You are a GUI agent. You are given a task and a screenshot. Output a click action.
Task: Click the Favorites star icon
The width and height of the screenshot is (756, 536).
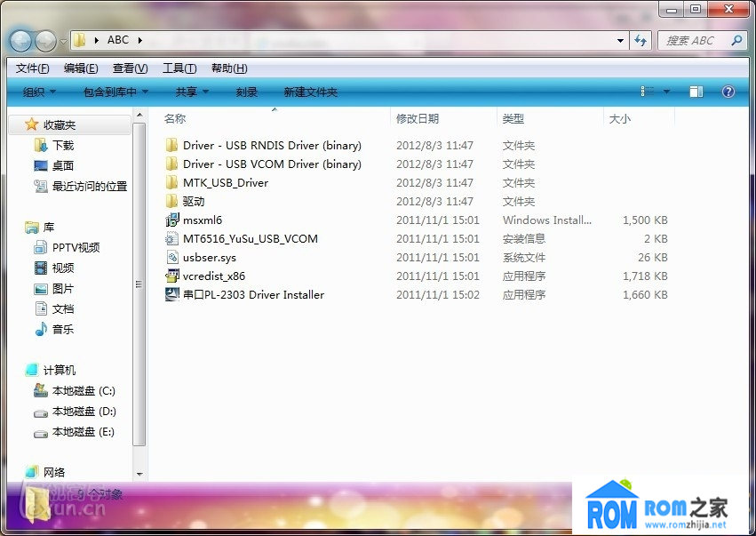(x=31, y=124)
